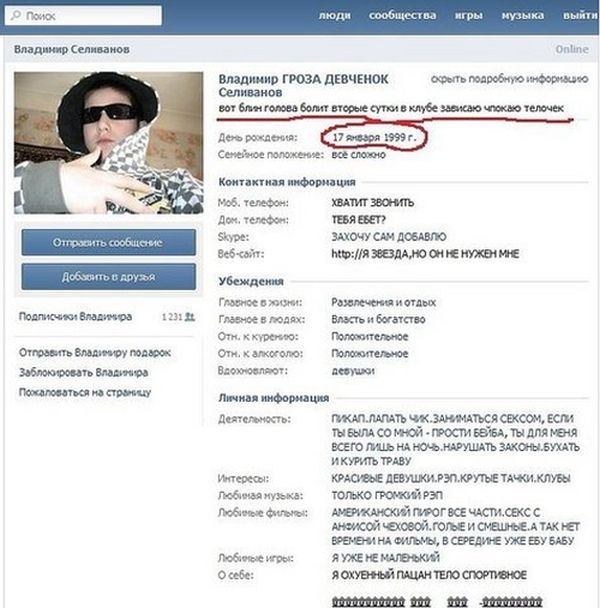Click Отправить Владимиру подарок link

[x=95, y=353]
